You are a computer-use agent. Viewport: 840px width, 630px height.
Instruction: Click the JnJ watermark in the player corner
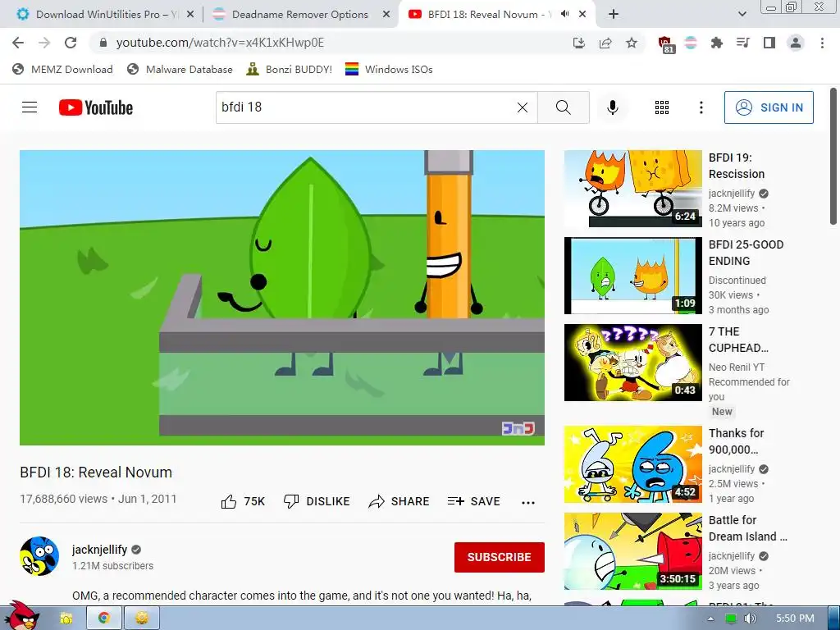(x=518, y=428)
